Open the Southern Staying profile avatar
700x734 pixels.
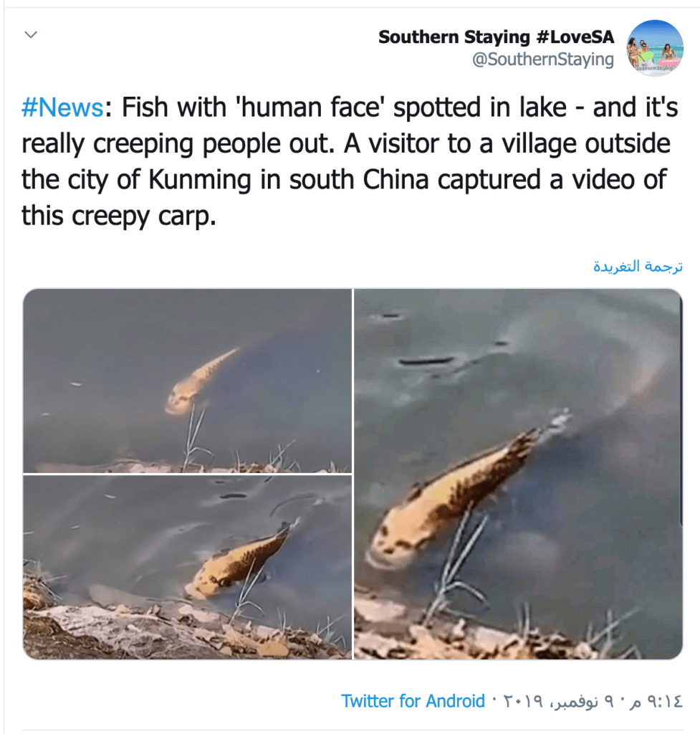coord(655,48)
